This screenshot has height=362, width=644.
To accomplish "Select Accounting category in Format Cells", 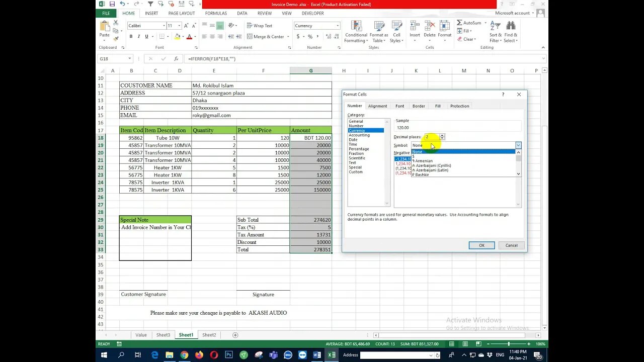I will 359,135.
